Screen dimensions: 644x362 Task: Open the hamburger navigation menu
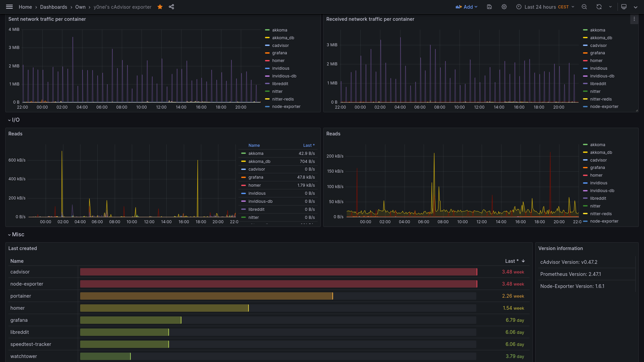pos(9,7)
